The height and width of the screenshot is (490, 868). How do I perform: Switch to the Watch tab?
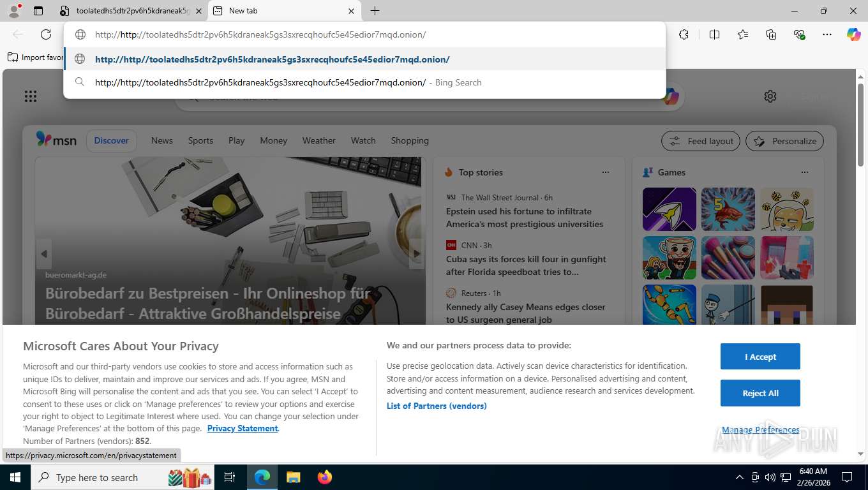point(363,140)
